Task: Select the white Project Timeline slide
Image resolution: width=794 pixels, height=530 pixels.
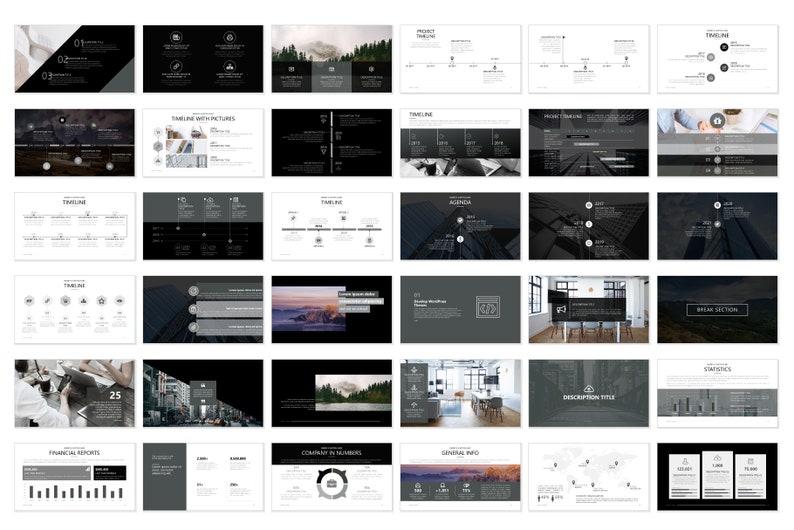Action: click(x=460, y=59)
